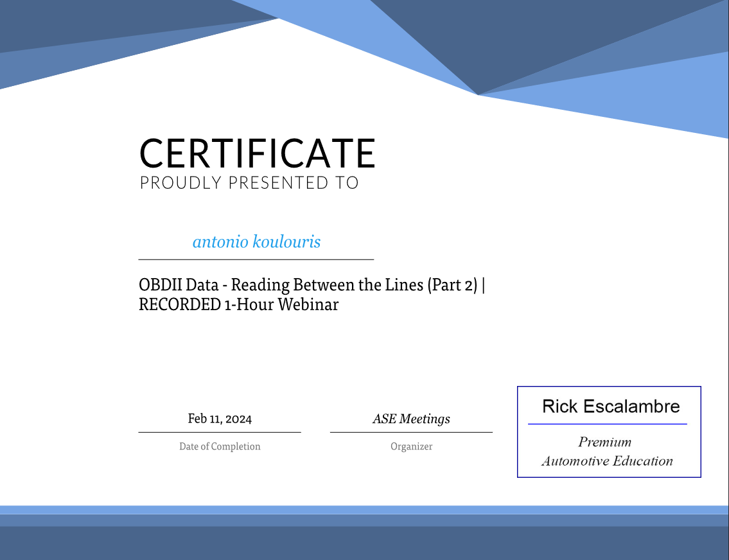Select the ASE Meetings organizer name

(411, 419)
